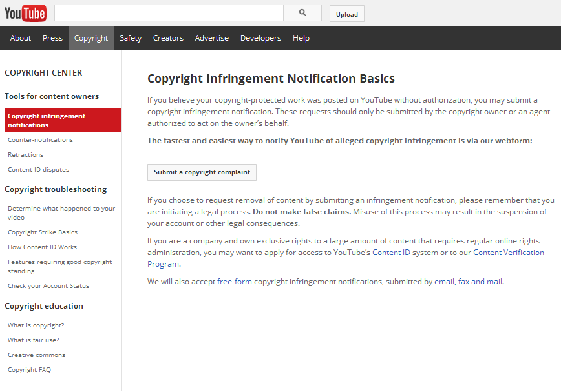The image size is (561, 392).
Task: Click the magnifying glass search button
Action: 302,13
